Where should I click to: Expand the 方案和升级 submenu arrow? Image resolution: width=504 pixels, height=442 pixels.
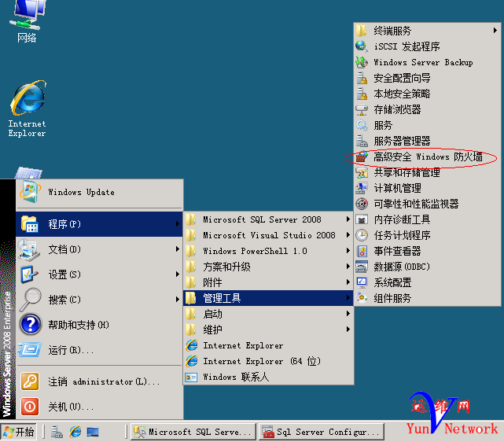348,267
